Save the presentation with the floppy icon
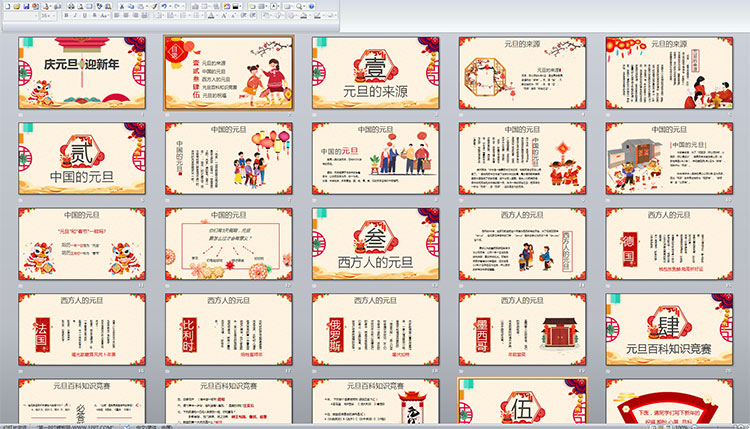The width and height of the screenshot is (750, 429). pos(26,7)
